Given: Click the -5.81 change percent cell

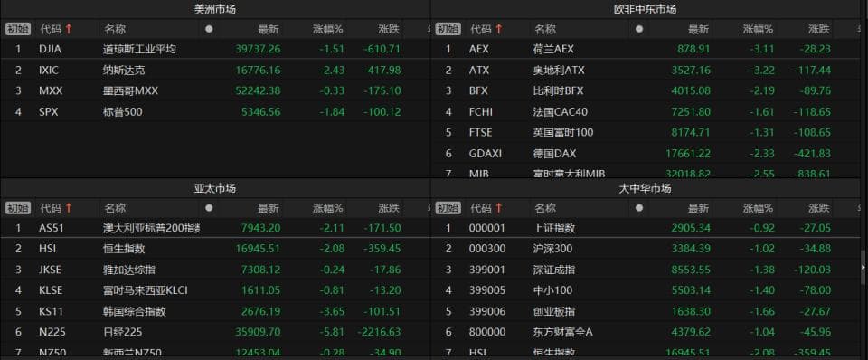Looking at the screenshot, I should (x=331, y=332).
